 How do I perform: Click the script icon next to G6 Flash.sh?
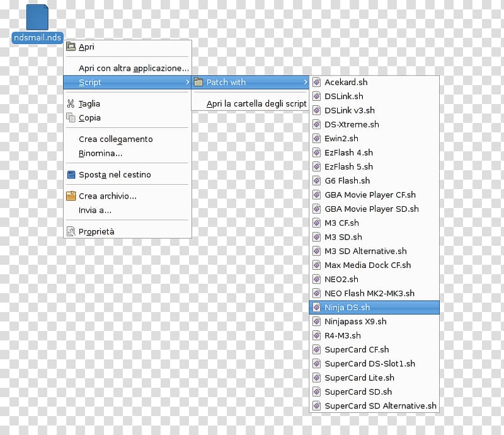pyautogui.click(x=317, y=180)
